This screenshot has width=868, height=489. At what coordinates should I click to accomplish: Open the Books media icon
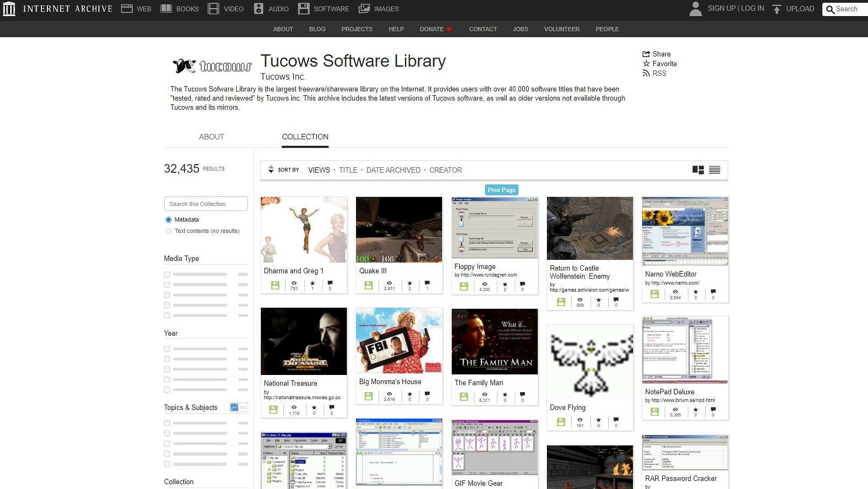166,9
